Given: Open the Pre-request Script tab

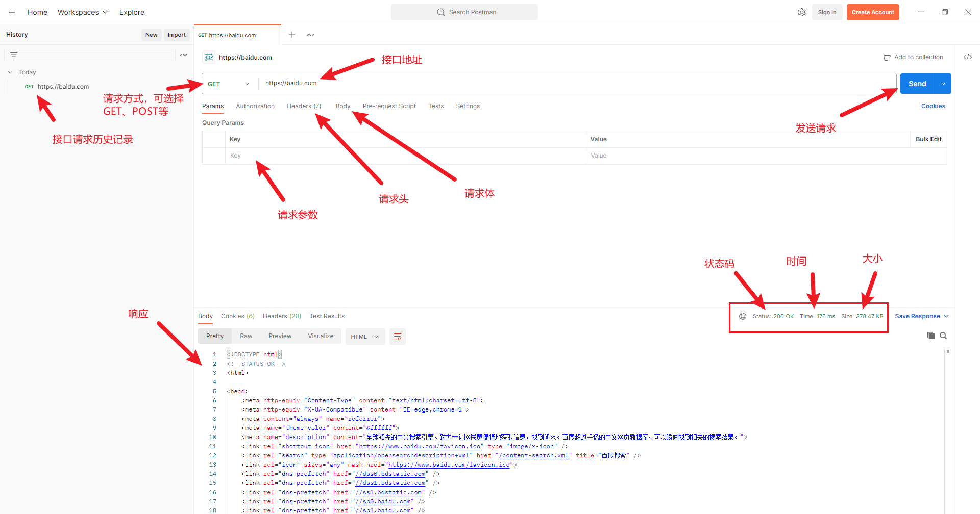Looking at the screenshot, I should [x=389, y=106].
